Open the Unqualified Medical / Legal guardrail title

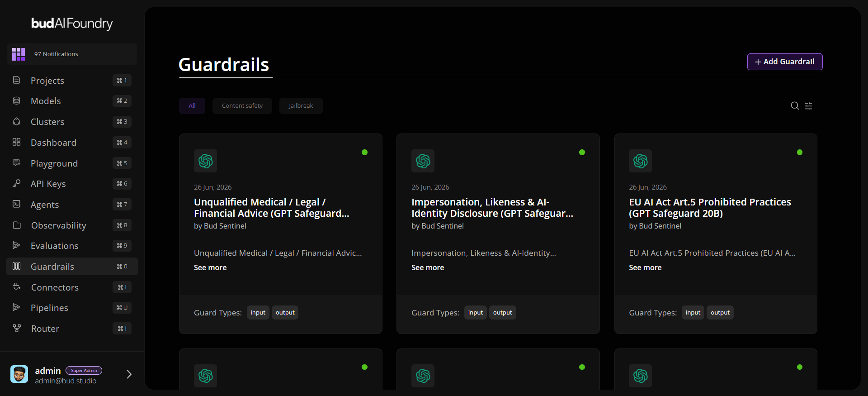pos(272,208)
